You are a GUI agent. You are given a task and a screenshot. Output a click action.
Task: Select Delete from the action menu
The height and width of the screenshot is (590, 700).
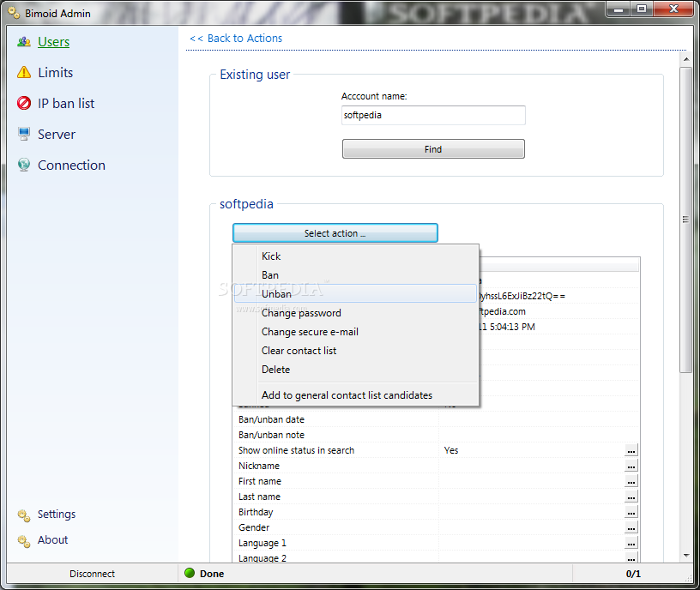pyautogui.click(x=356, y=369)
